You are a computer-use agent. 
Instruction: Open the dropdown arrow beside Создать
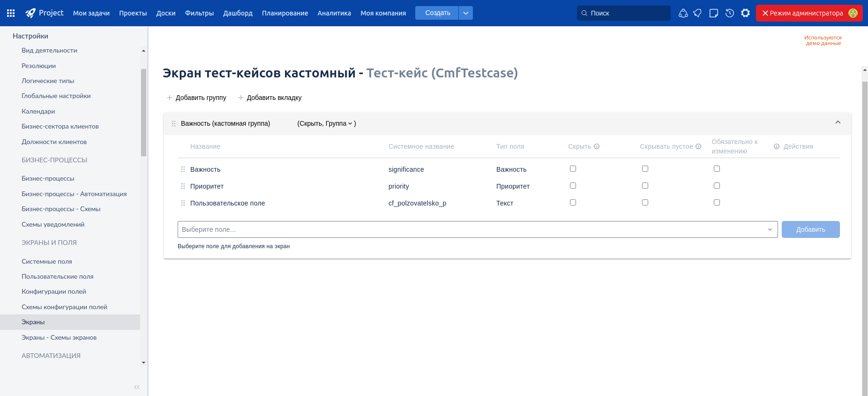click(x=466, y=13)
